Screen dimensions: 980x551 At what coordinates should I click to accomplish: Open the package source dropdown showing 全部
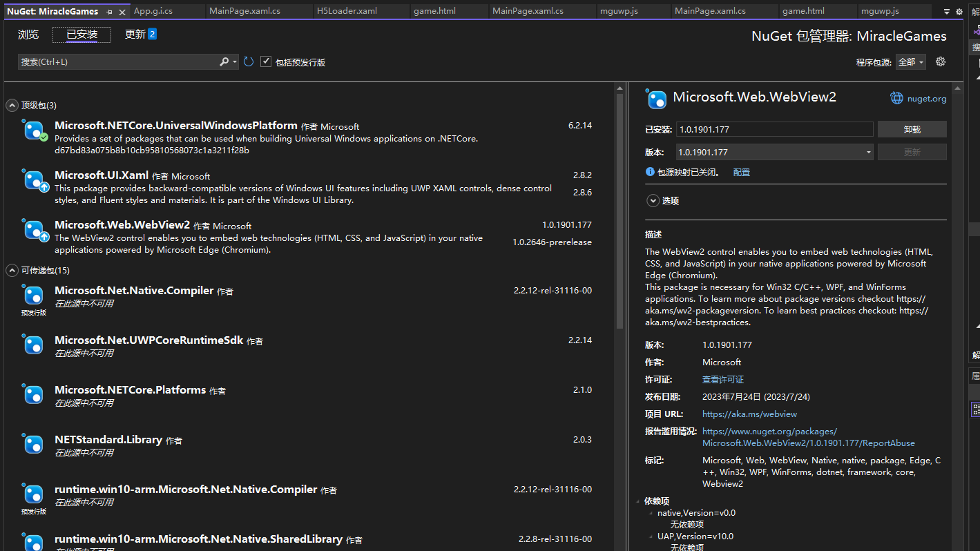[x=911, y=61]
